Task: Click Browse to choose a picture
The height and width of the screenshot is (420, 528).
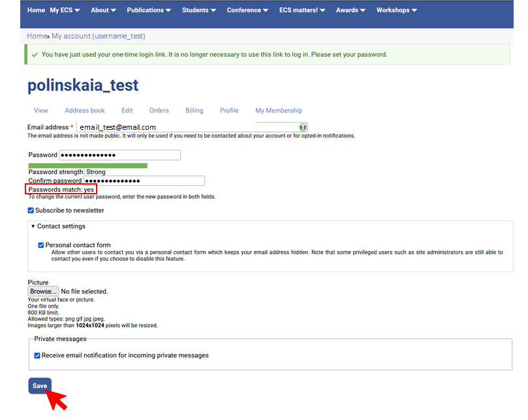Action: (x=43, y=292)
